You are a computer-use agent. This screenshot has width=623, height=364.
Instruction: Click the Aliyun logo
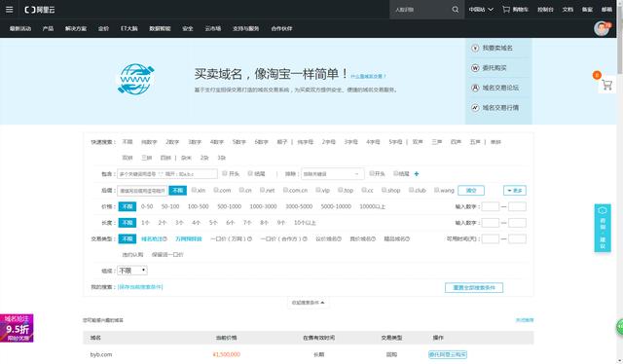click(39, 10)
